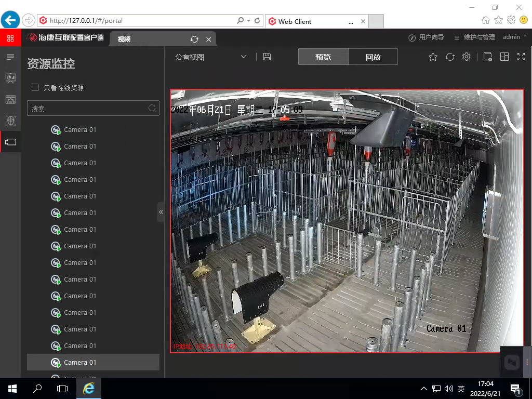Change the window layout grid
The height and width of the screenshot is (399, 532).
pos(504,57)
